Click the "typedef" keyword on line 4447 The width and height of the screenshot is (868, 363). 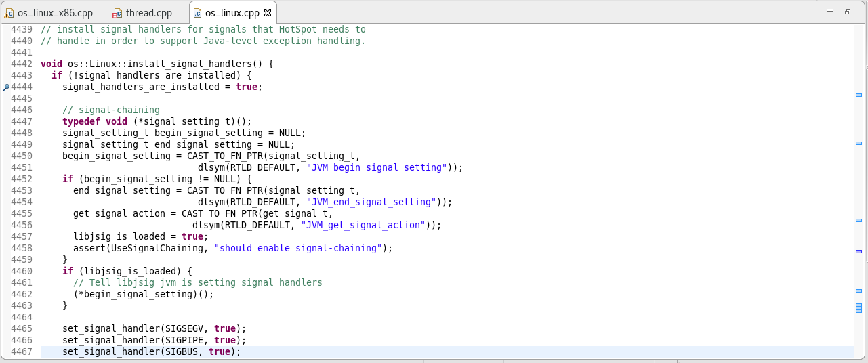[x=81, y=122]
